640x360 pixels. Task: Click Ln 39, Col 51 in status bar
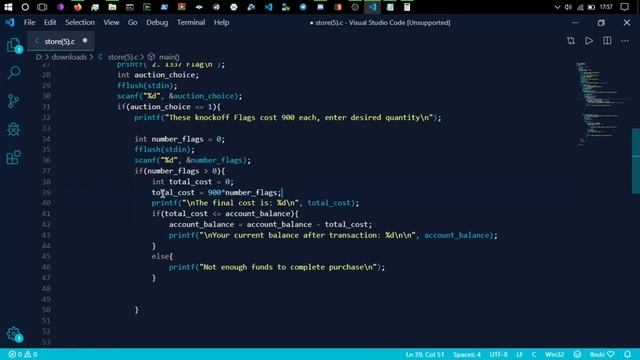click(424, 354)
